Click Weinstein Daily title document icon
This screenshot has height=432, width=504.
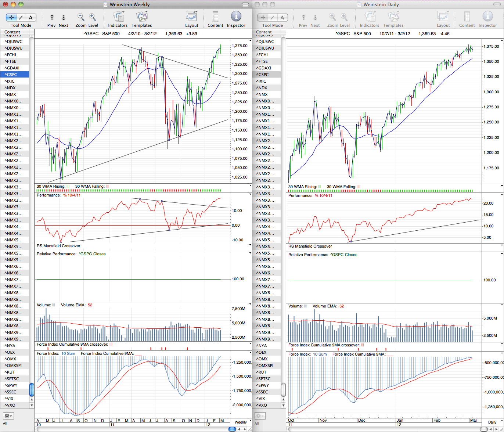click(x=360, y=5)
